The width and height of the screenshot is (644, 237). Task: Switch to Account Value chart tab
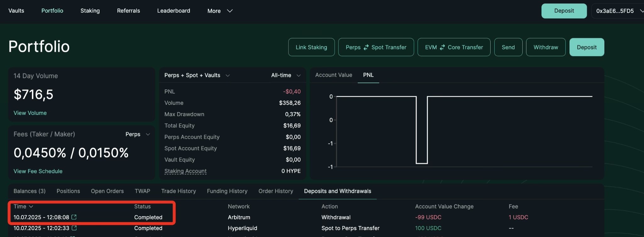pyautogui.click(x=334, y=75)
